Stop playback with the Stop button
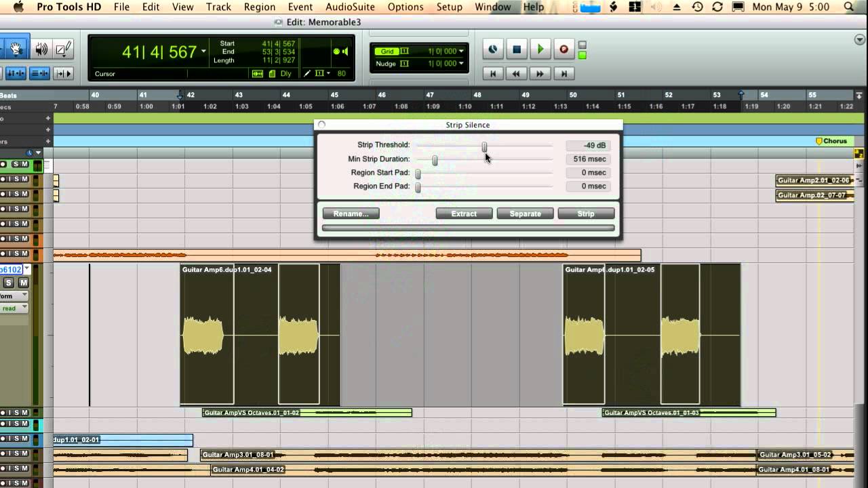Viewport: 868px width, 488px height. [517, 49]
